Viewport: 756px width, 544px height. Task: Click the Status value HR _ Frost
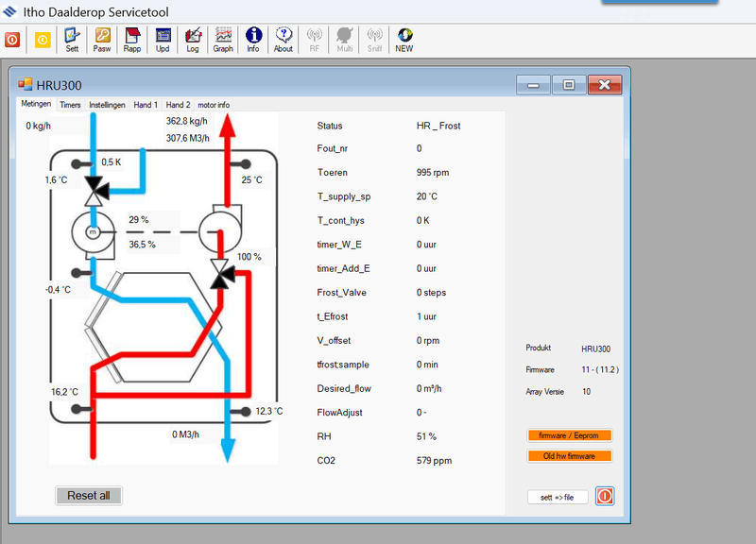[438, 126]
